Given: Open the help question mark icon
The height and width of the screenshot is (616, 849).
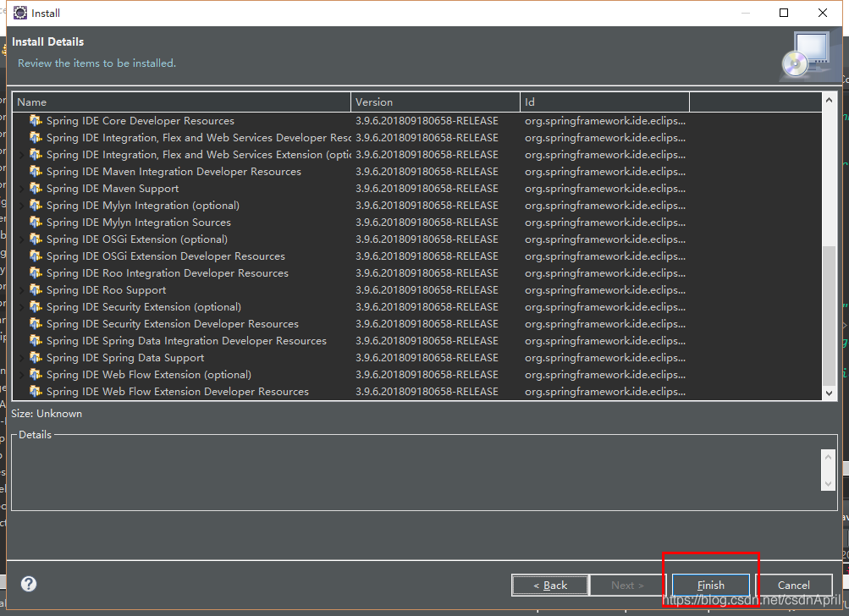Looking at the screenshot, I should pos(29,584).
